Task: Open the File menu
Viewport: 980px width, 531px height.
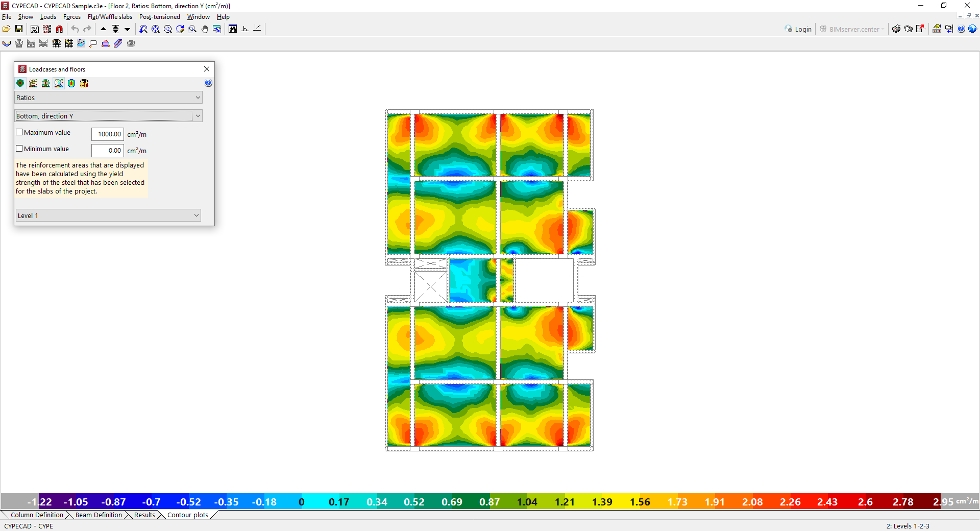Action: (7, 17)
